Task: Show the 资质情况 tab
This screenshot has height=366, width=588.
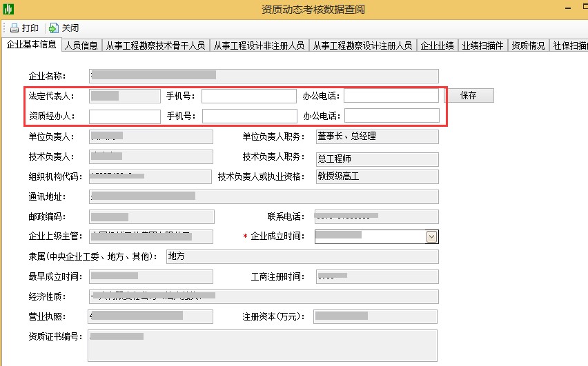Action: (x=528, y=45)
